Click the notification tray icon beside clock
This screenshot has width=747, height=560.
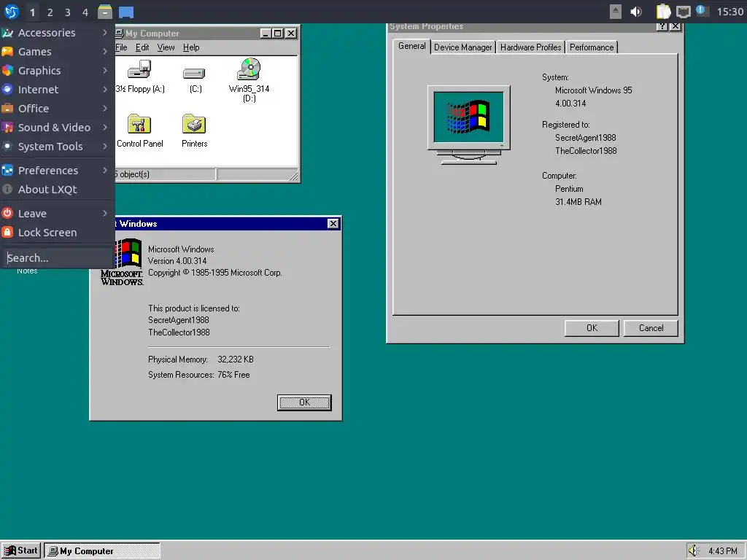(x=703, y=12)
